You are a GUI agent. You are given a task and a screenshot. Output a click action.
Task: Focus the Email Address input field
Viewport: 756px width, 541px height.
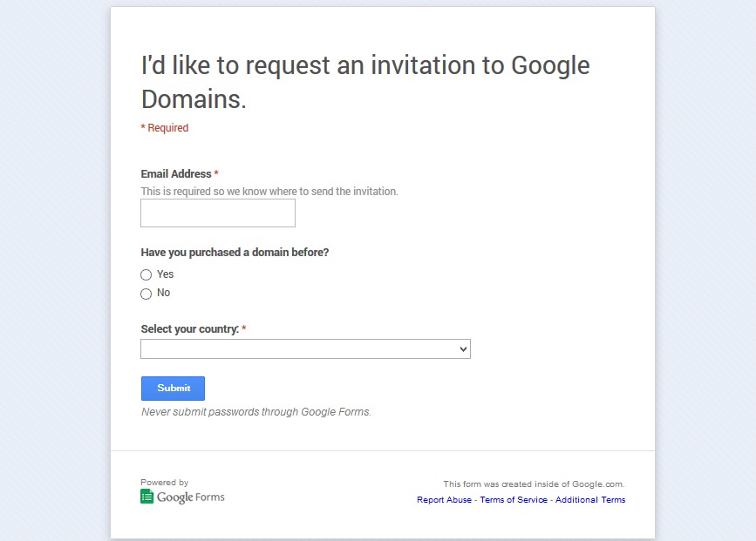pyautogui.click(x=218, y=213)
